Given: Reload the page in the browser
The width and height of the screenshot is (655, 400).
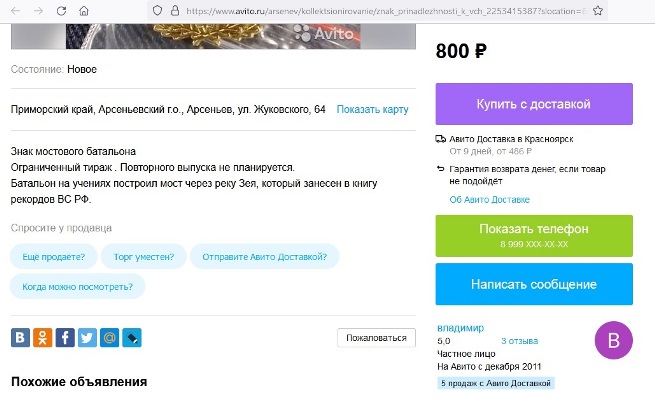Looking at the screenshot, I should tap(61, 10).
